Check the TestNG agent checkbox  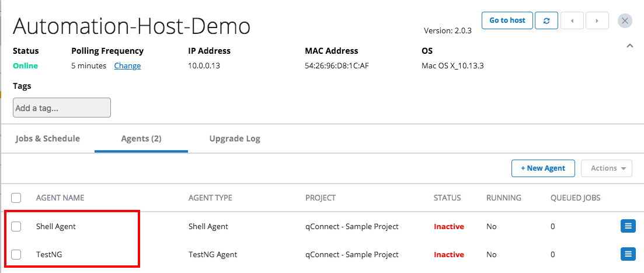(16, 254)
